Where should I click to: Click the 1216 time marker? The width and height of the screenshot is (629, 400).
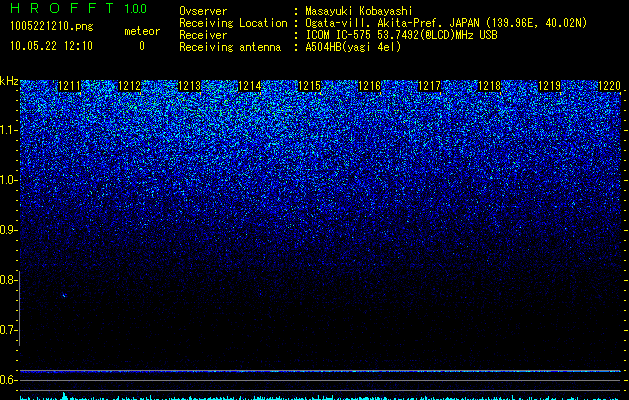[x=369, y=86]
